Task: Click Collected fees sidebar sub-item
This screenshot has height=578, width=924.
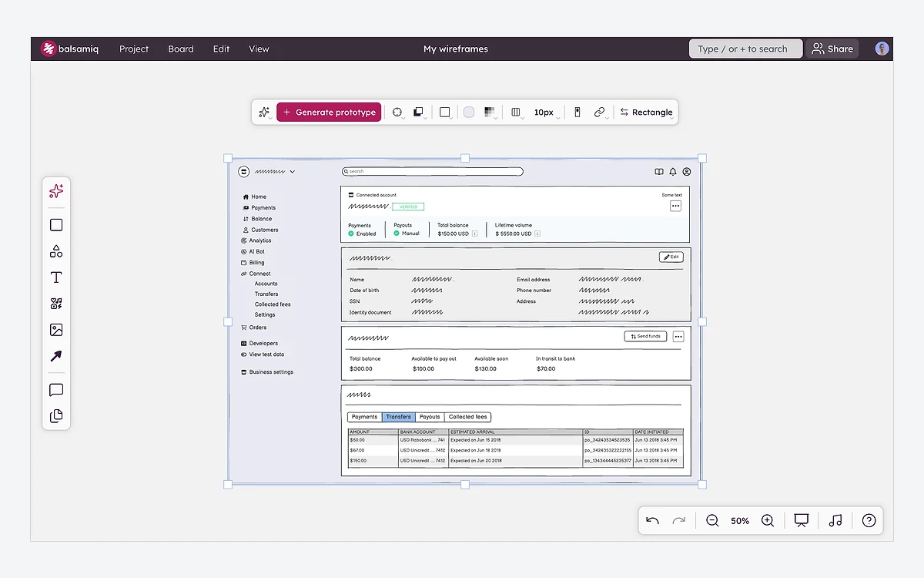Action: (x=273, y=304)
